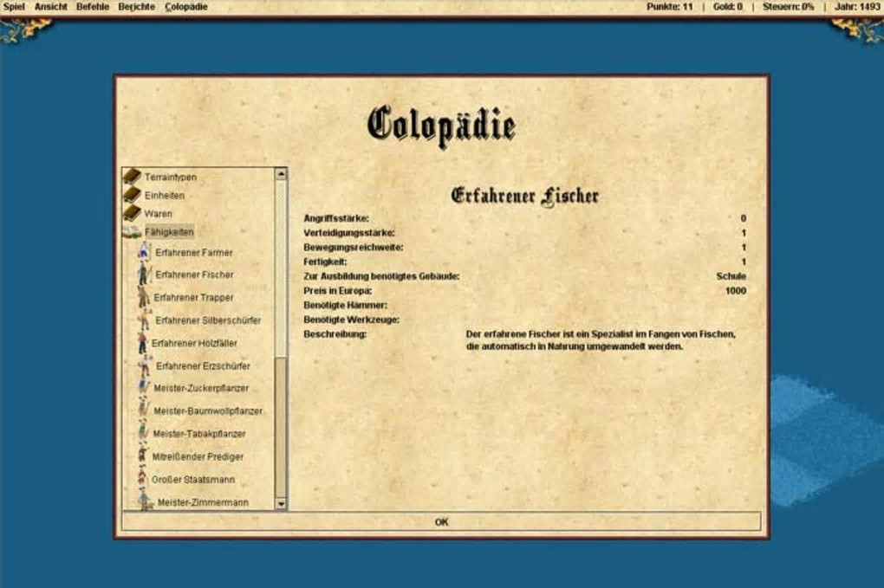Click the OK button
Viewport: 884px width, 588px height.
(441, 522)
